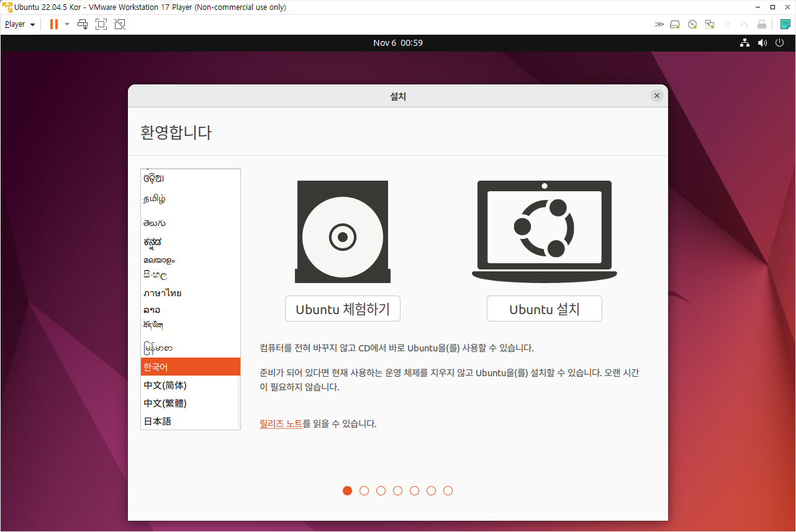
Task: Select 中文(繁體) in the language list
Action: [x=191, y=404]
